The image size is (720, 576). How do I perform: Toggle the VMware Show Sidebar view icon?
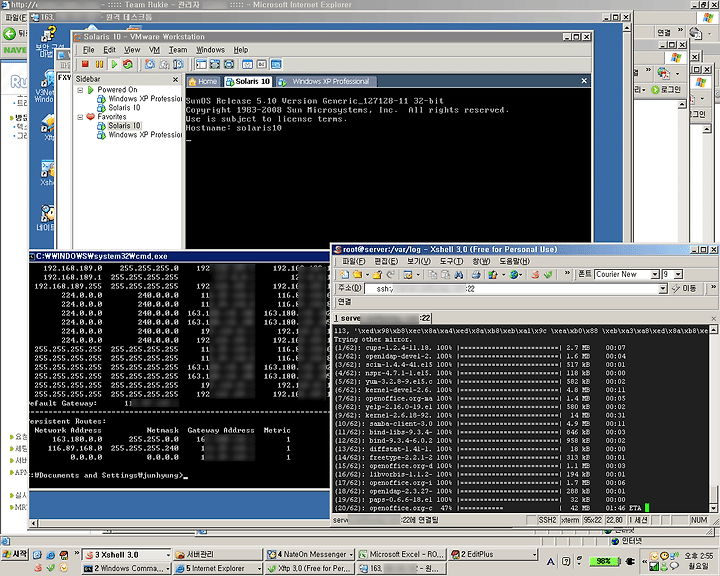[x=201, y=64]
